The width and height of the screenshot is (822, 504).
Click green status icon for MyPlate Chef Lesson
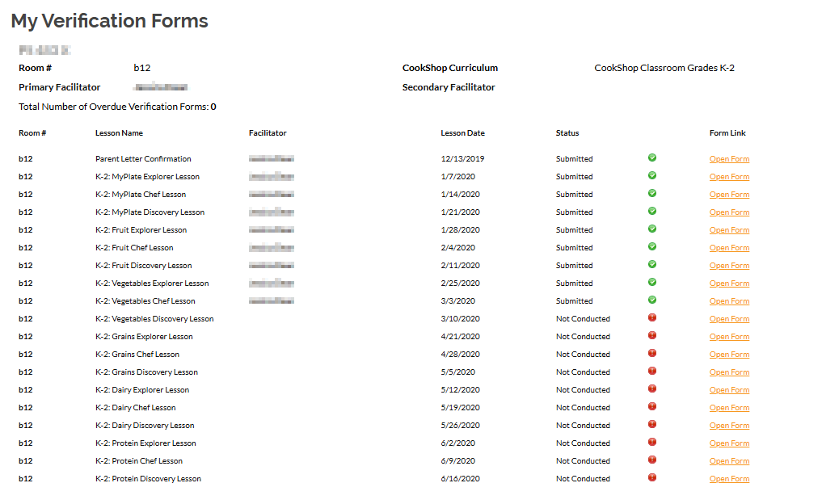(652, 194)
